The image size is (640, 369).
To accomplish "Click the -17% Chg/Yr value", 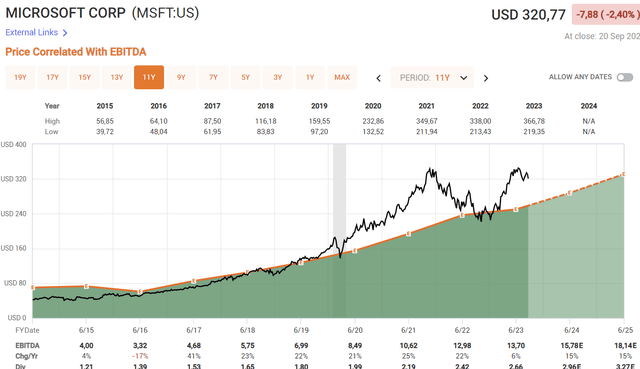I will (x=140, y=356).
